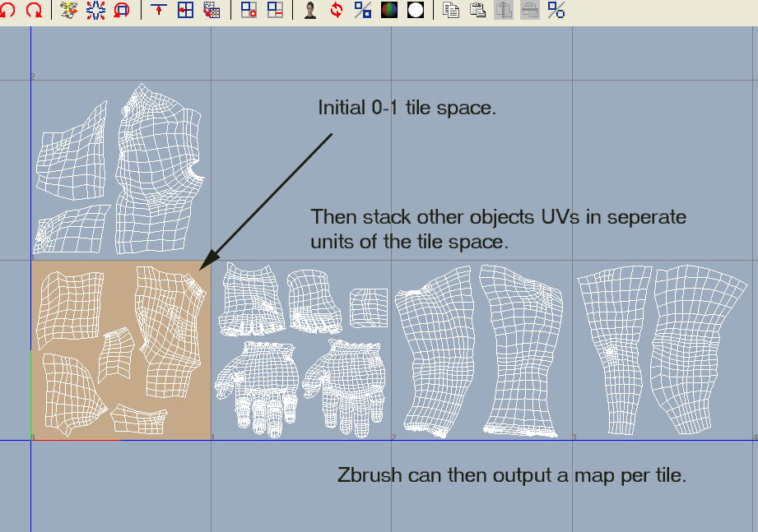Click the rotate clockwise red arrow icon
This screenshot has width=758, height=532.
tap(34, 10)
